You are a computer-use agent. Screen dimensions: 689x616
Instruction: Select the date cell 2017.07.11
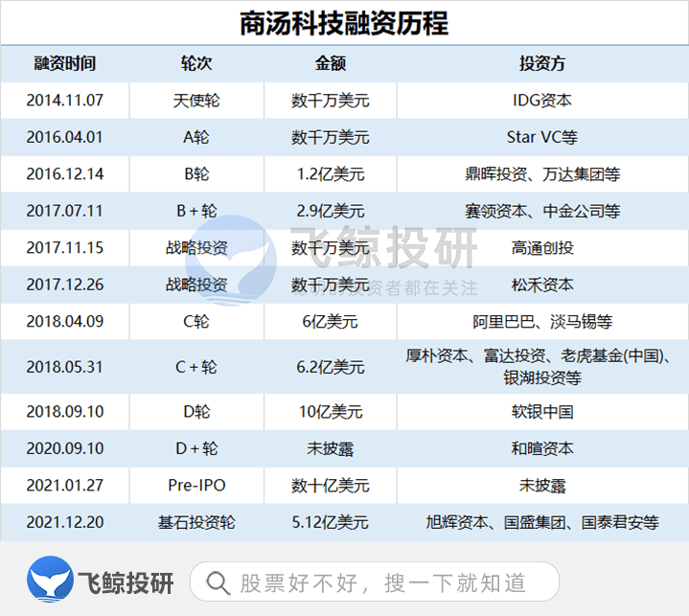[64, 211]
